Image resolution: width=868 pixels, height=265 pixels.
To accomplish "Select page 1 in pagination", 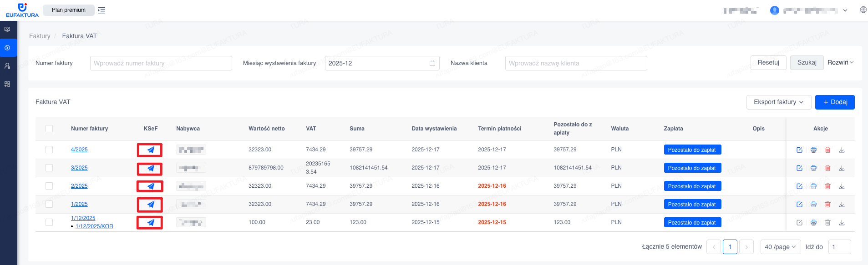I will tap(730, 247).
